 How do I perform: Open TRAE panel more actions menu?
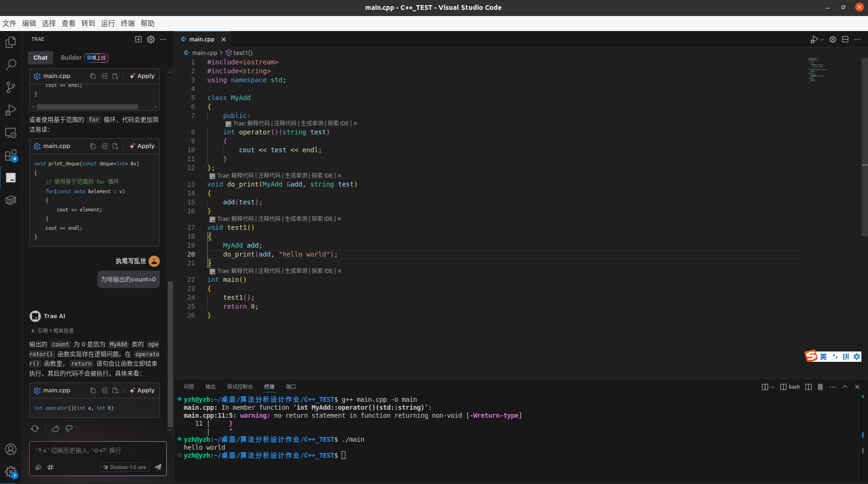(x=163, y=39)
